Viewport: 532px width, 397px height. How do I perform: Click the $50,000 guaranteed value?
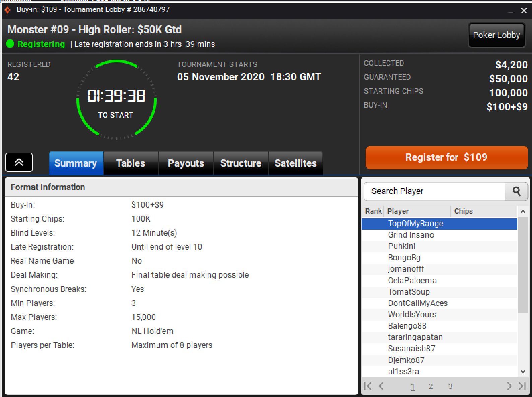[x=508, y=79]
